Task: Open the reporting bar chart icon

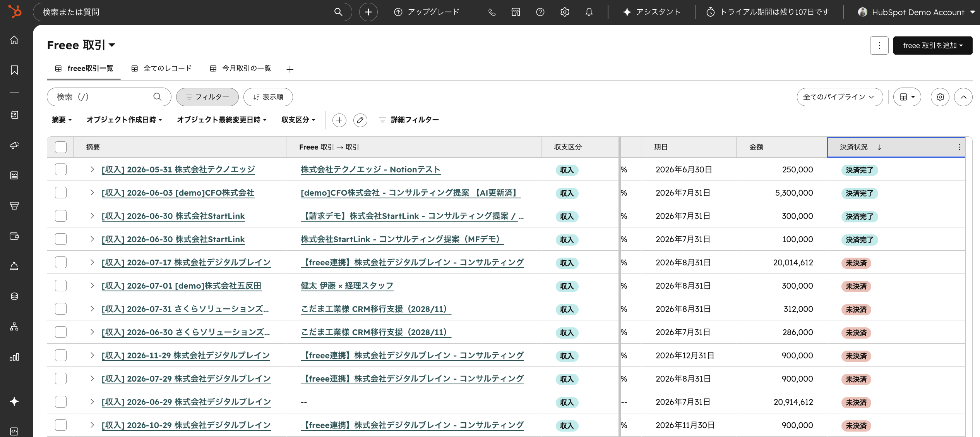Action: click(14, 357)
